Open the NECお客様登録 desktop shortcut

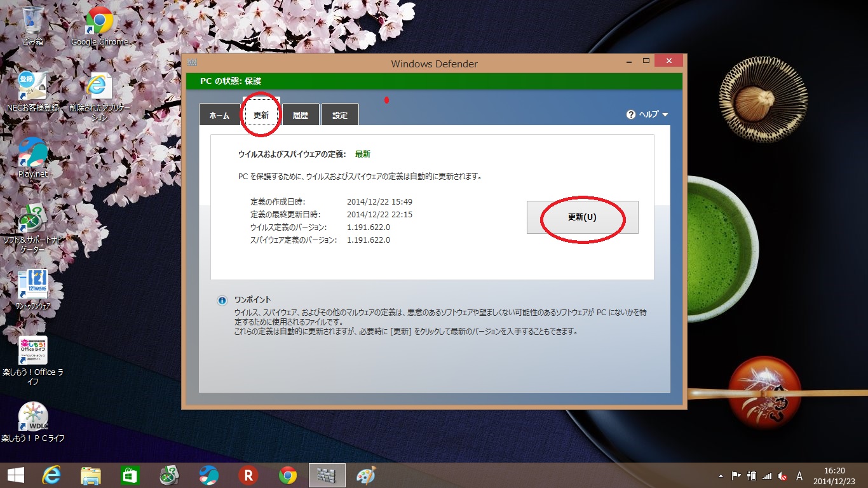click(x=32, y=92)
